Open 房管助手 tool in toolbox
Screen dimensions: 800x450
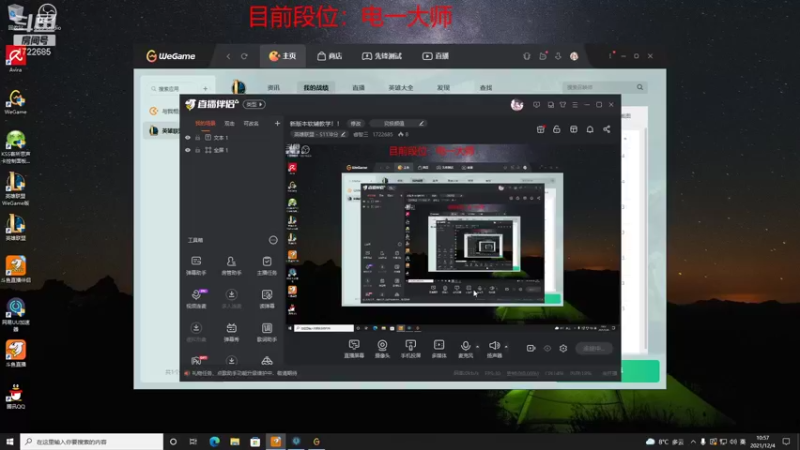(231, 265)
